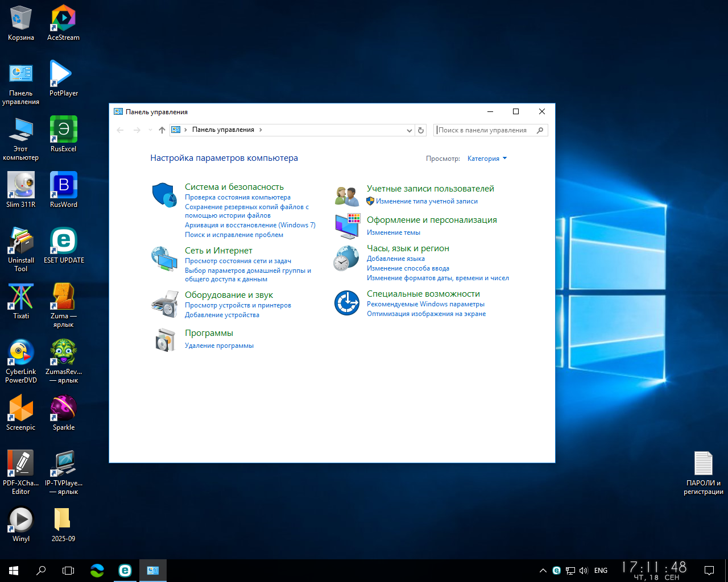728x582 pixels.
Task: Refresh the Control Panel address bar
Action: coord(421,130)
